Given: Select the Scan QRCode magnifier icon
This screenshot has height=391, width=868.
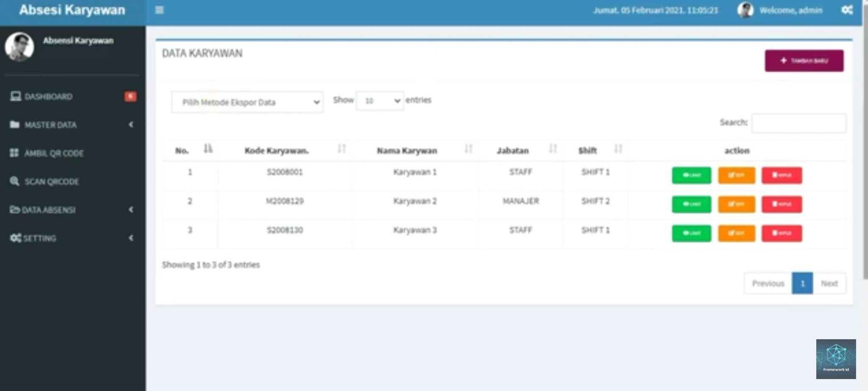Looking at the screenshot, I should pos(14,182).
